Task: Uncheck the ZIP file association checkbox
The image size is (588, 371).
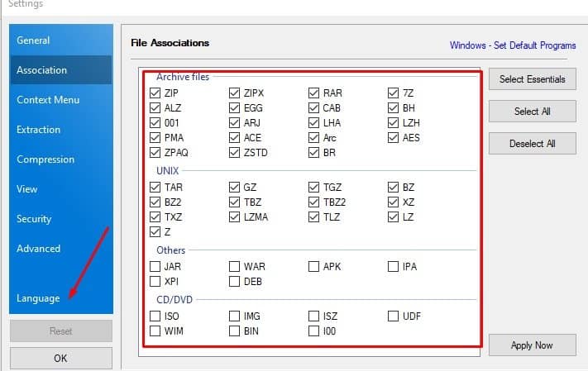Action: click(x=155, y=93)
